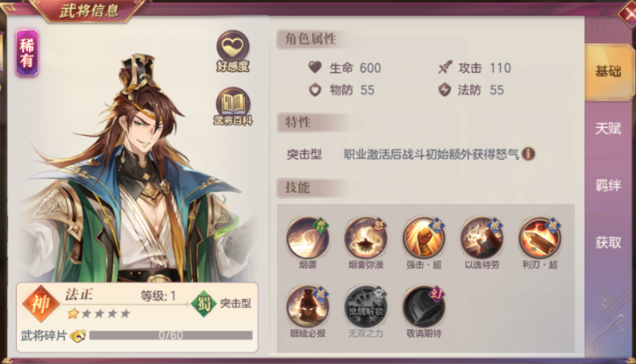Click the info icon beside 突击型 trait
636x364 pixels.
(528, 154)
